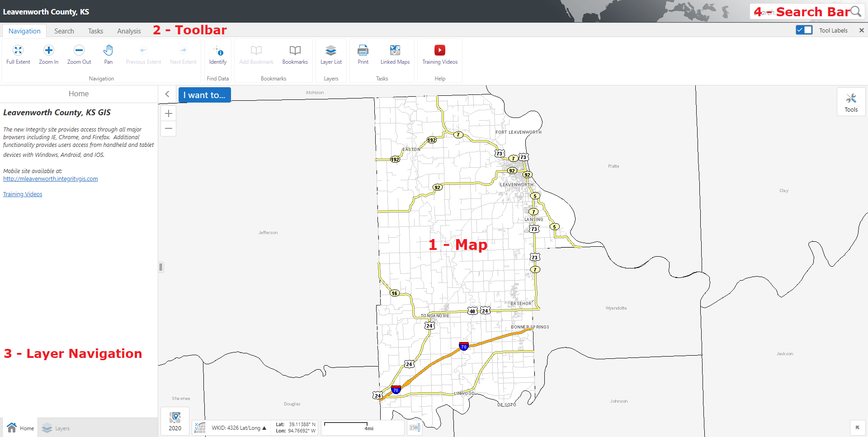Click the Jefferson county label
868x437 pixels.
[x=268, y=233]
